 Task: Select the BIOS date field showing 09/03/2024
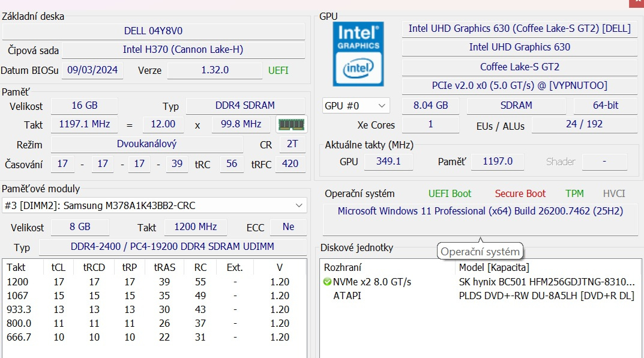pos(92,70)
